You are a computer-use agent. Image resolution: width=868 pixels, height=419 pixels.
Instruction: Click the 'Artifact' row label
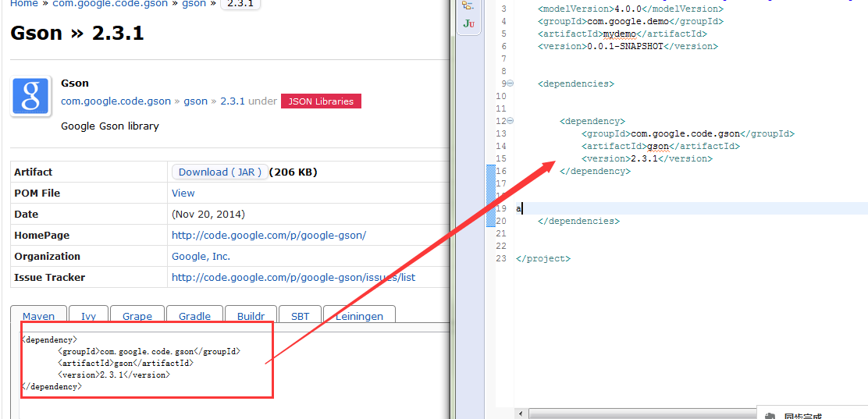pos(34,172)
